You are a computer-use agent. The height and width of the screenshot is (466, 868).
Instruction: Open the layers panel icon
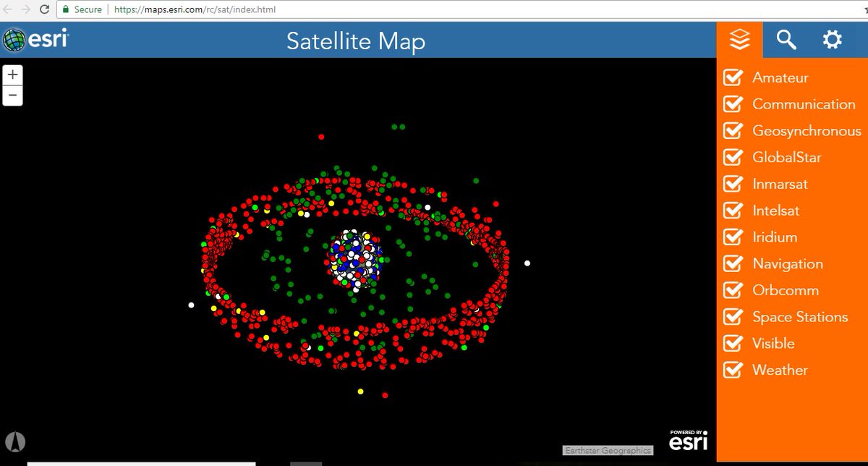(739, 40)
